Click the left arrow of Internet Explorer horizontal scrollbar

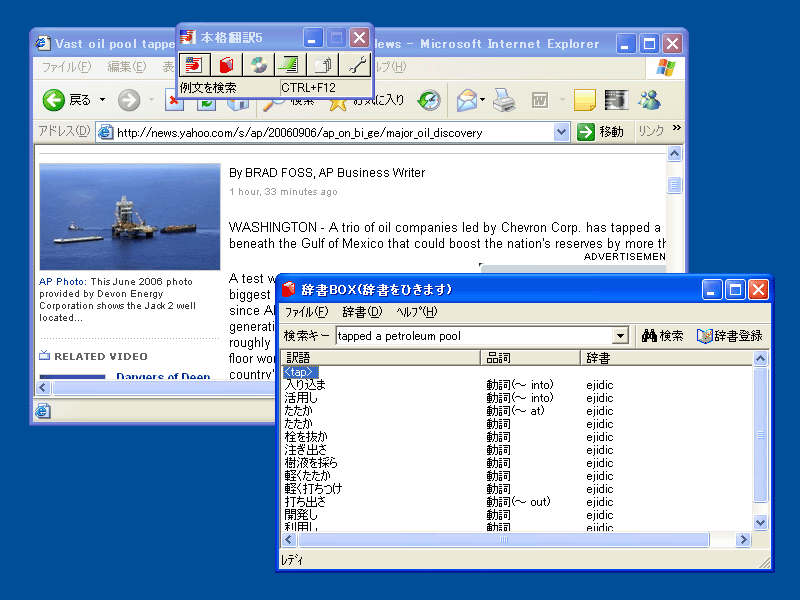click(x=43, y=388)
